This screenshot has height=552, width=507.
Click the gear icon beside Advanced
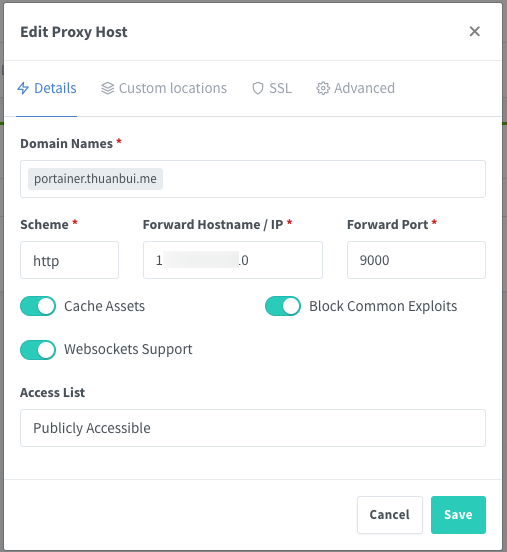click(323, 88)
